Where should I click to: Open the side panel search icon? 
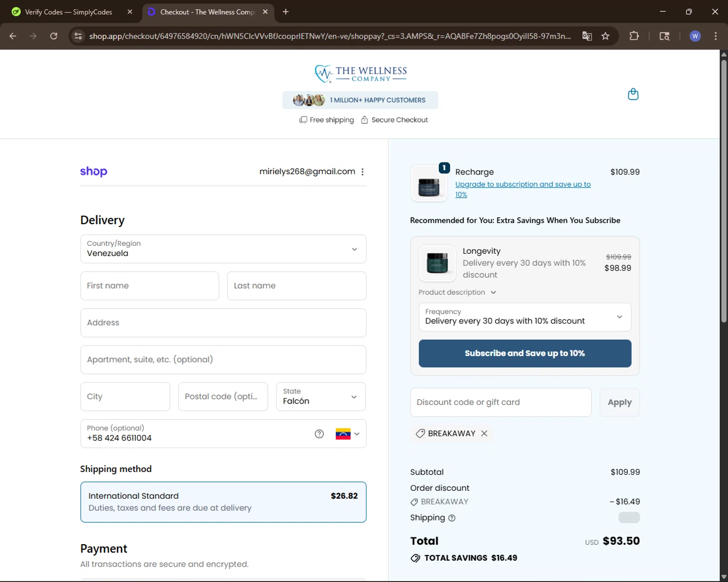[664, 36]
